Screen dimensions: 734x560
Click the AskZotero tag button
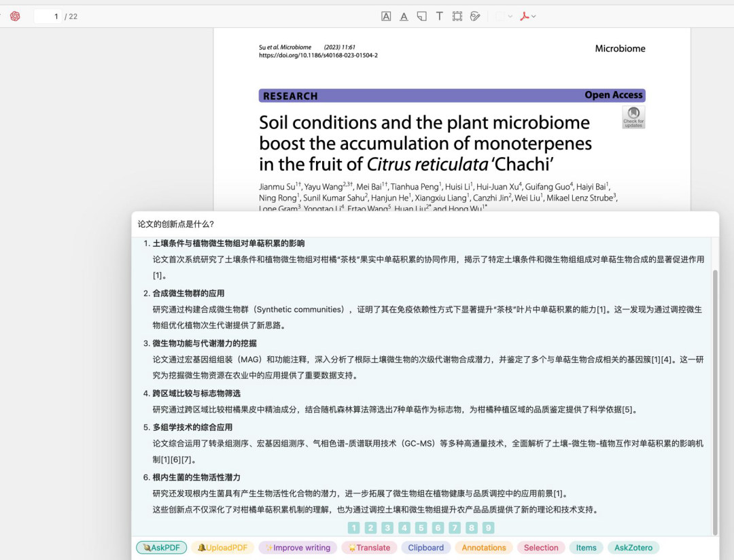coord(633,547)
